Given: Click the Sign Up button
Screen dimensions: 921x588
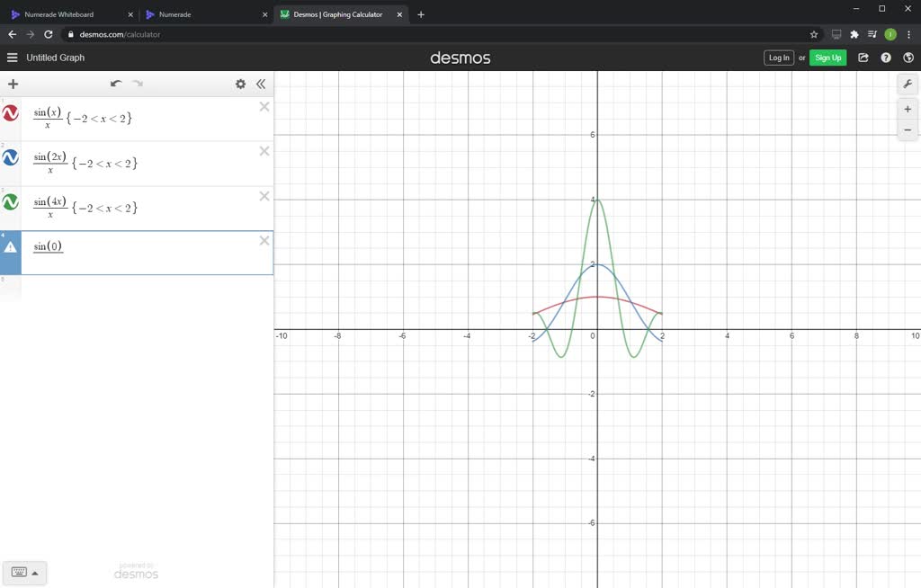Looking at the screenshot, I should point(827,57).
